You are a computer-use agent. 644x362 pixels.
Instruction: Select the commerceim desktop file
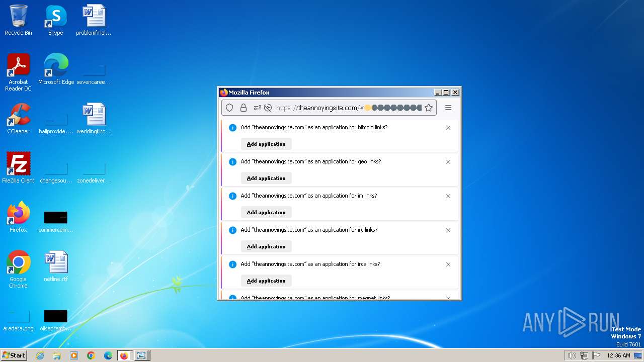coord(56,221)
